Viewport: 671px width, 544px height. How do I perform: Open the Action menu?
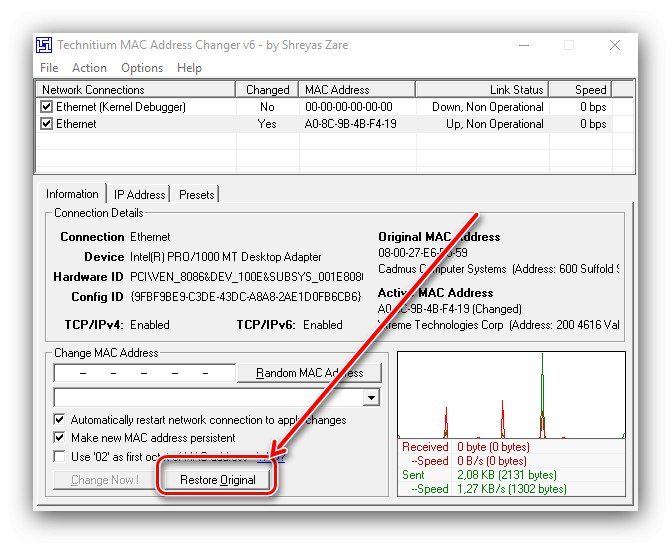coord(89,68)
